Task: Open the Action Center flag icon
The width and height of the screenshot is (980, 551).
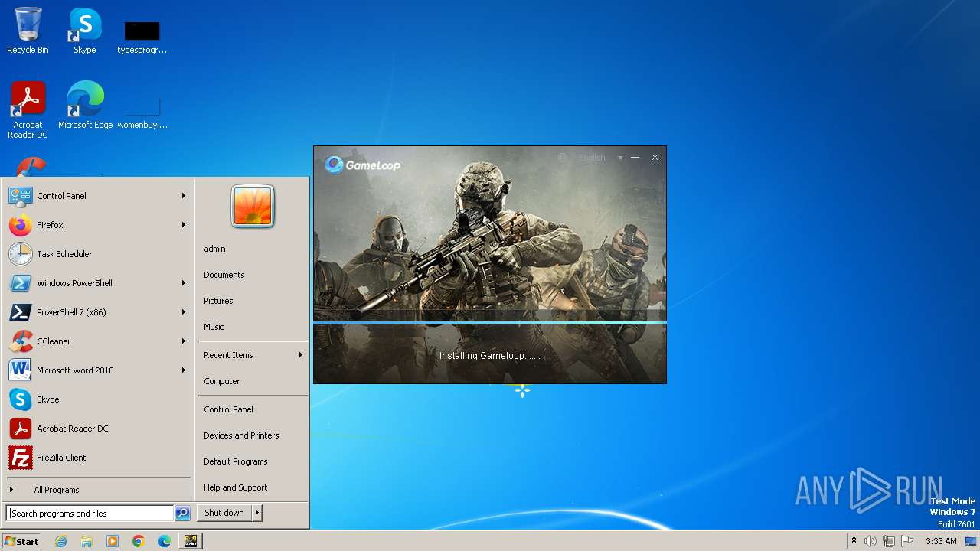Action: pyautogui.click(x=907, y=541)
